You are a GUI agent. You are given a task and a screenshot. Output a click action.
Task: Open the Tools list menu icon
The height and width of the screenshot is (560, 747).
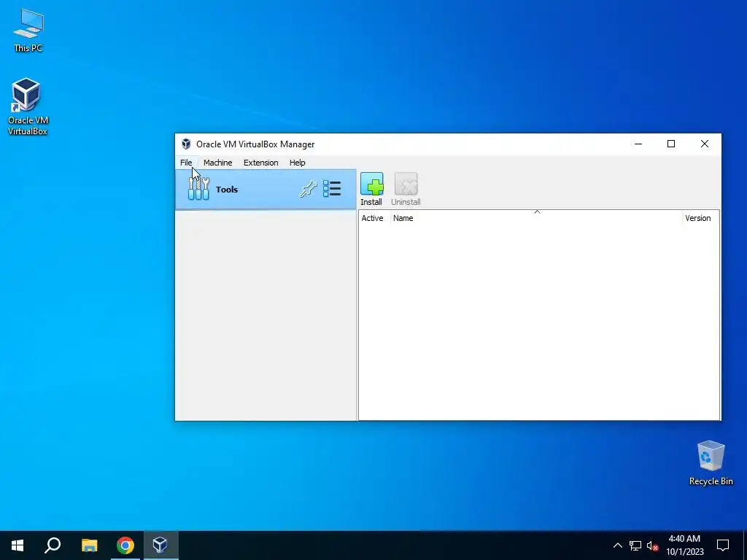tap(332, 189)
